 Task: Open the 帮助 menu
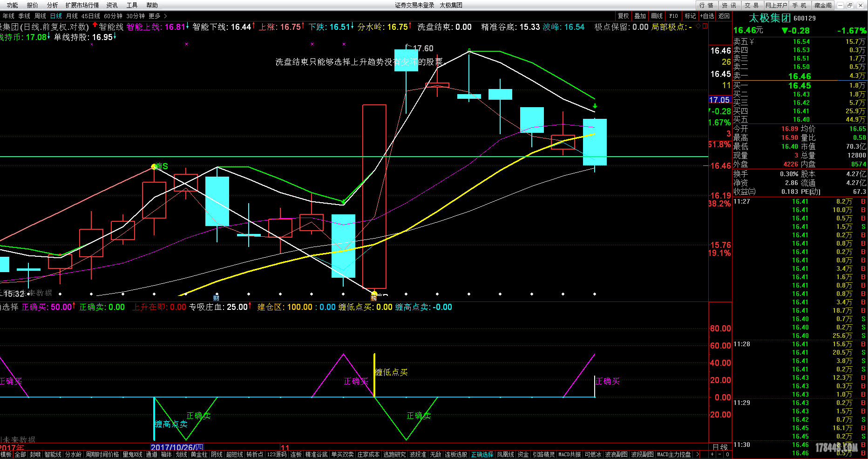tap(152, 5)
